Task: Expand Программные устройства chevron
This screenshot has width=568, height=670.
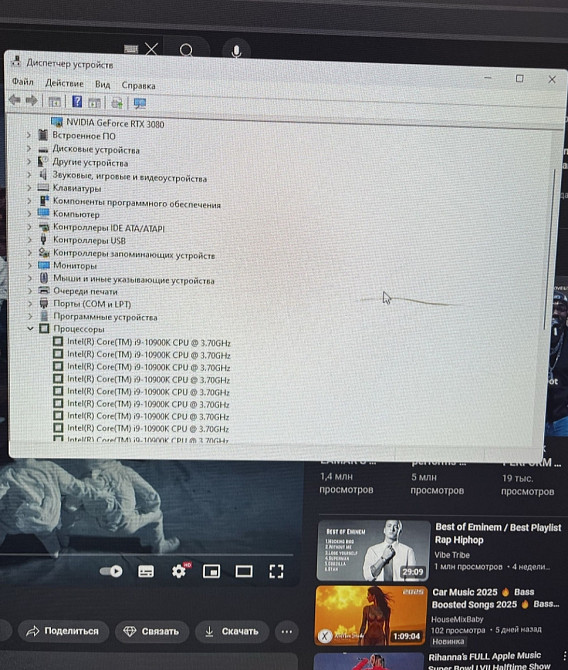Action: tap(30, 317)
